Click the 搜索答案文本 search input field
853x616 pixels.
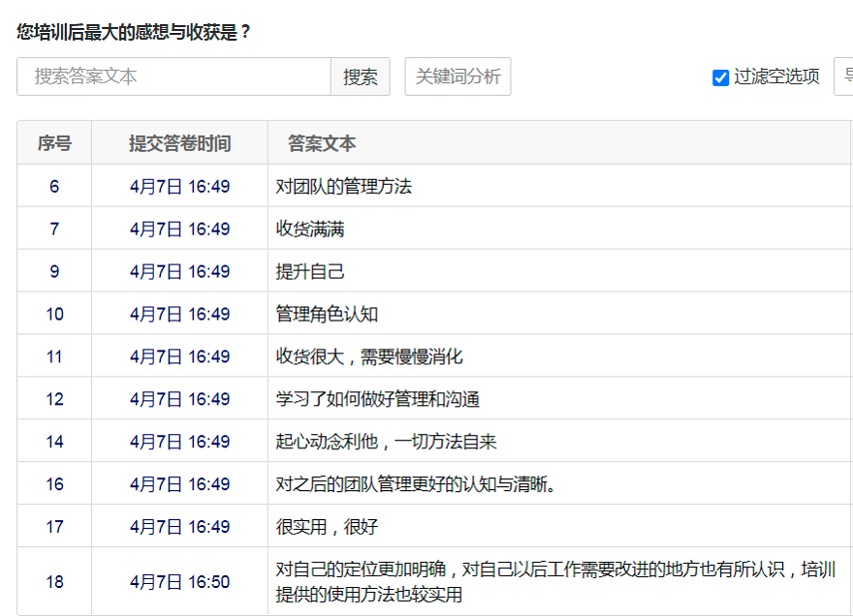174,77
